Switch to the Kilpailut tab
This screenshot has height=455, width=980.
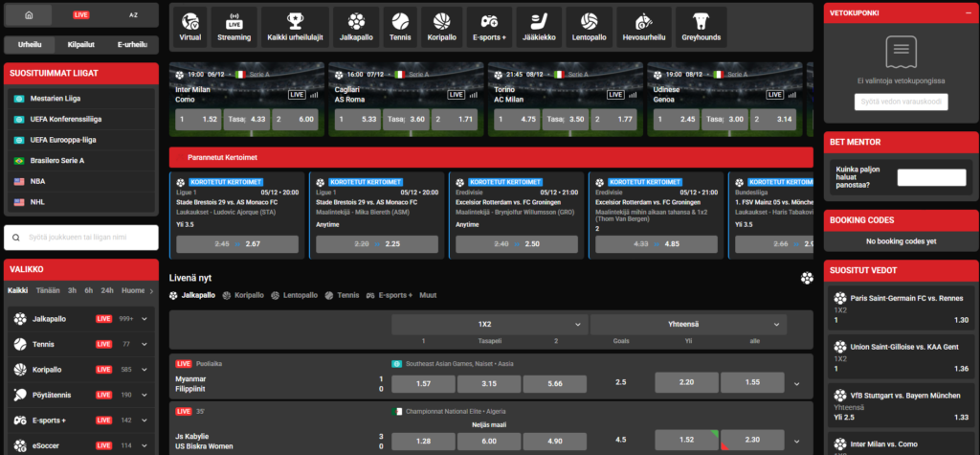coord(81,44)
